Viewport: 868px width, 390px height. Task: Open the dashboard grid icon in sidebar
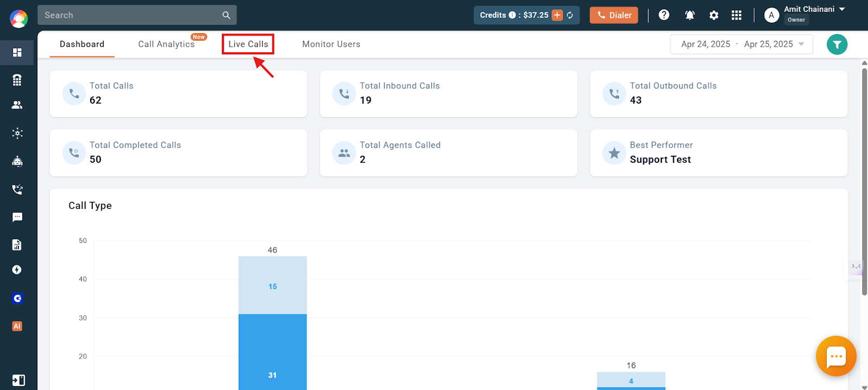point(17,53)
